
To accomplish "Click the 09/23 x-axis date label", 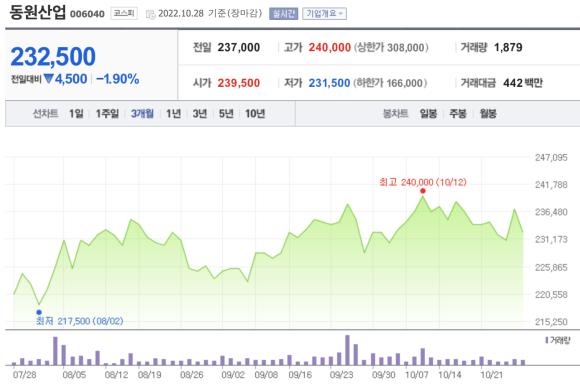I will (x=341, y=375).
